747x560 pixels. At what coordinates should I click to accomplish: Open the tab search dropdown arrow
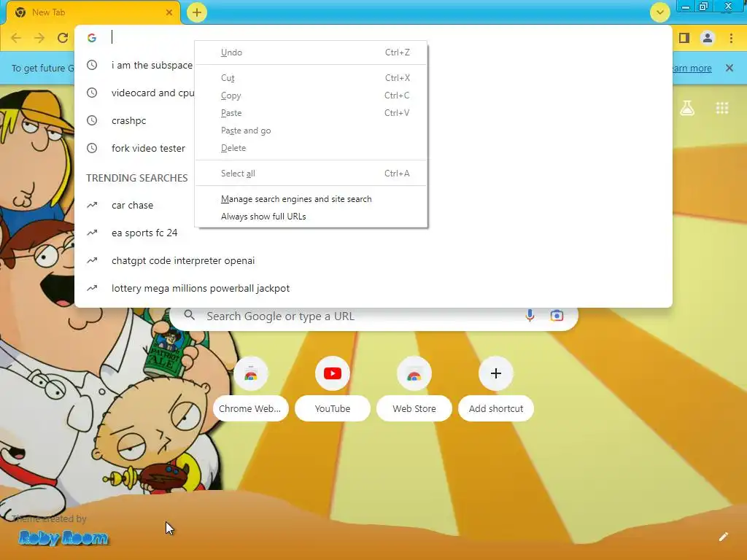pos(659,12)
